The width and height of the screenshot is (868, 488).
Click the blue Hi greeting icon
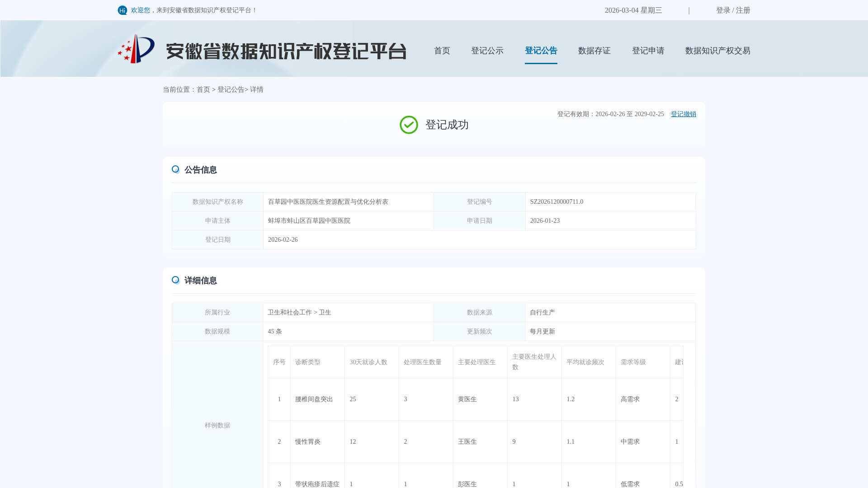point(123,10)
